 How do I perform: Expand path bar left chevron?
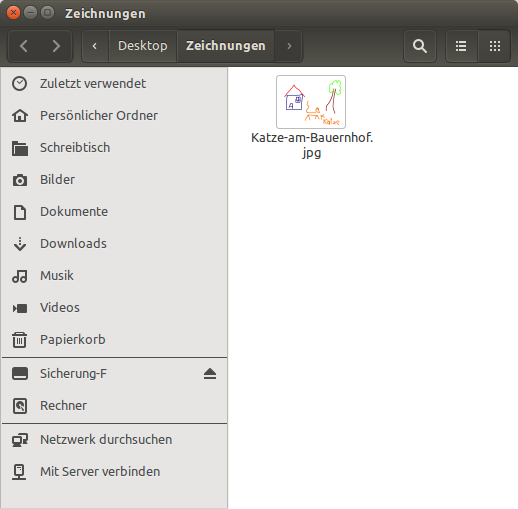pos(95,46)
